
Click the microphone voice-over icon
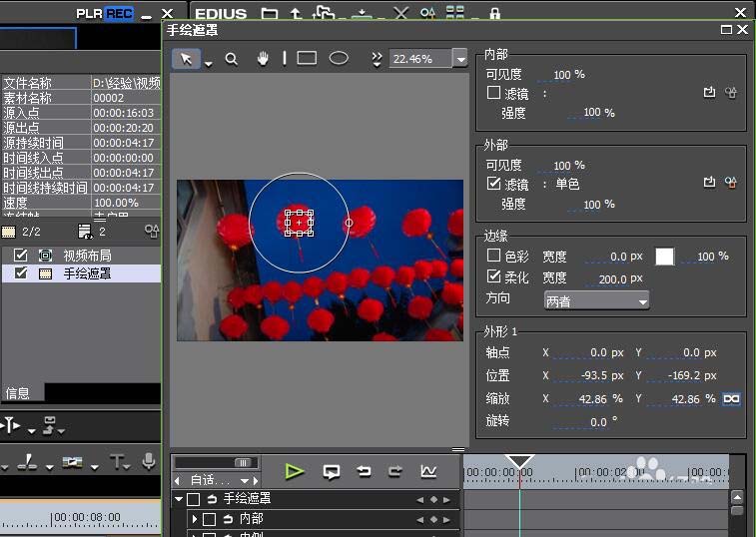click(149, 462)
